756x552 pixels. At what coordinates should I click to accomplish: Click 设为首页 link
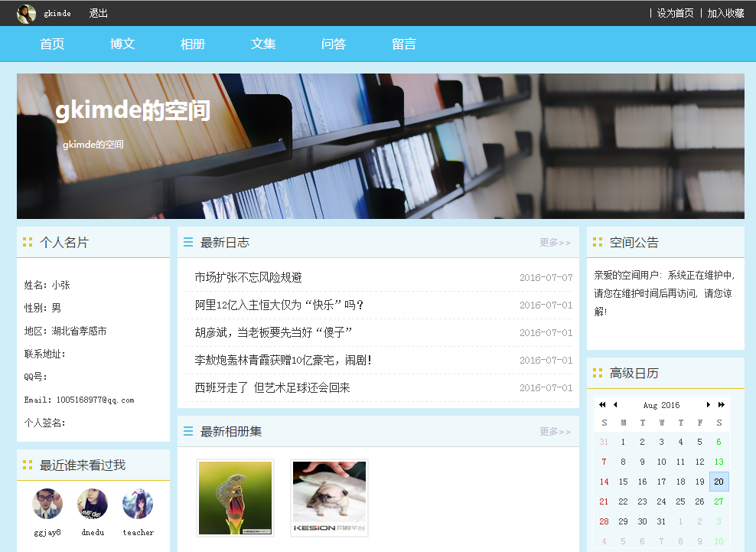click(675, 14)
